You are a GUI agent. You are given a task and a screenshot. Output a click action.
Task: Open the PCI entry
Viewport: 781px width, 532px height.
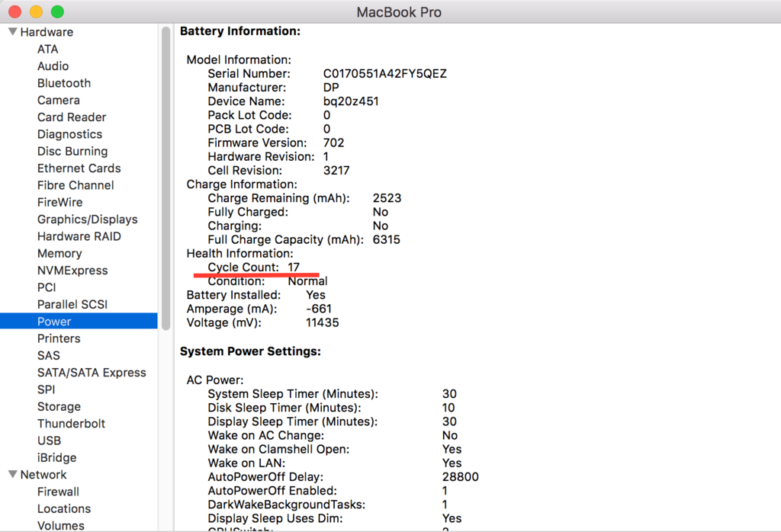(47, 287)
